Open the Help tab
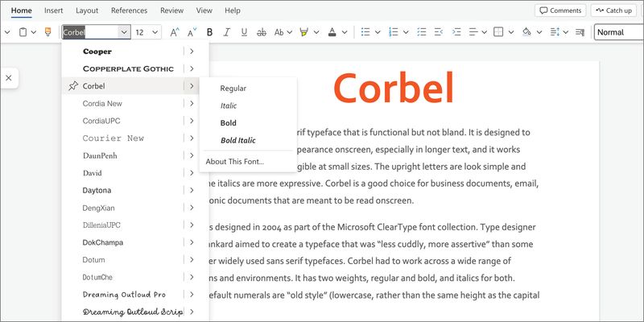Viewport: 644px width, 322px height. pos(233,10)
